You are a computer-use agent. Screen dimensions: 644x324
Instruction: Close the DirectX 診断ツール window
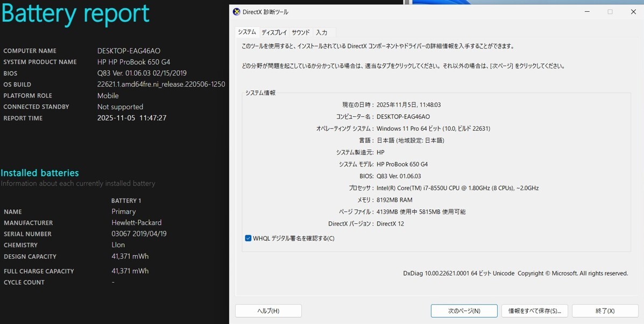coord(633,12)
